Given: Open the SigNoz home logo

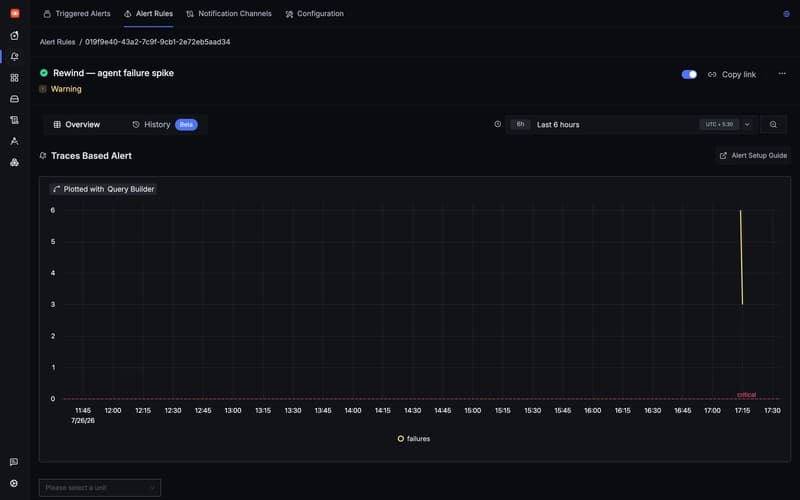Looking at the screenshot, I should pyautogui.click(x=15, y=13).
